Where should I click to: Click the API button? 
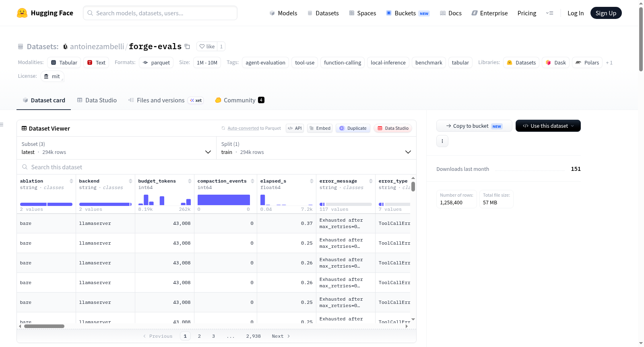click(x=295, y=128)
